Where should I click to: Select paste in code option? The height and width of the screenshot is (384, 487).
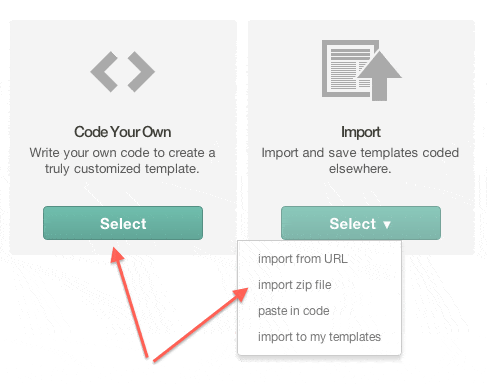tap(294, 311)
